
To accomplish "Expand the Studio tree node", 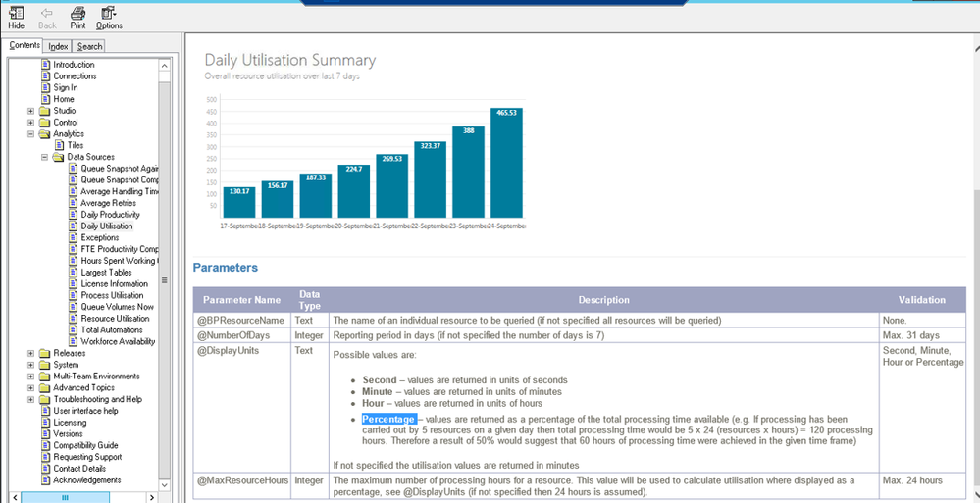I will tap(31, 111).
